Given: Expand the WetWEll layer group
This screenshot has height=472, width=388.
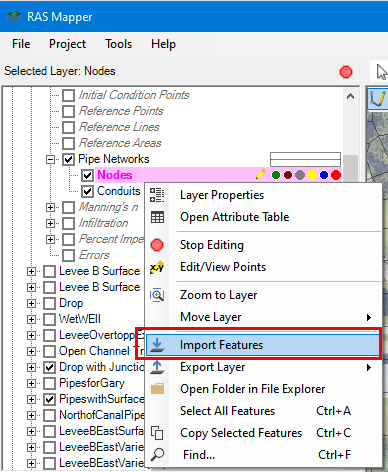Looking at the screenshot, I should [x=31, y=319].
